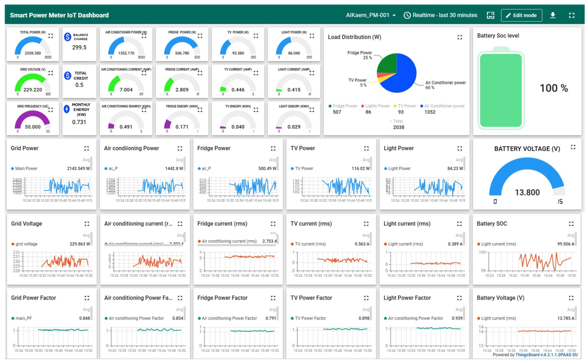This screenshot has height=364, width=588.
Task: Toggle TV Power series in TV Power chart
Action: [302, 168]
